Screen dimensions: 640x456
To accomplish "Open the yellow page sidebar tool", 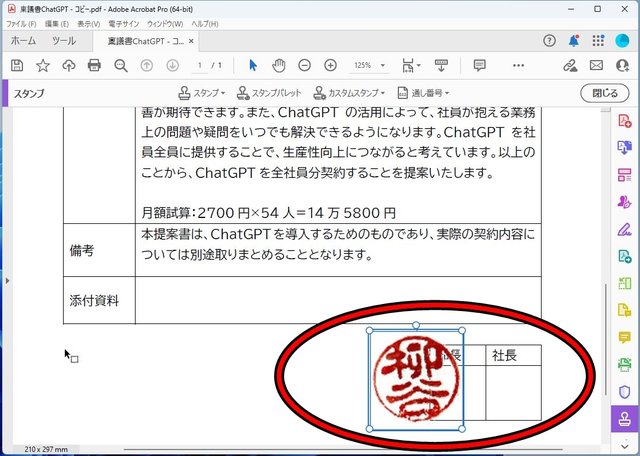I will point(624,310).
